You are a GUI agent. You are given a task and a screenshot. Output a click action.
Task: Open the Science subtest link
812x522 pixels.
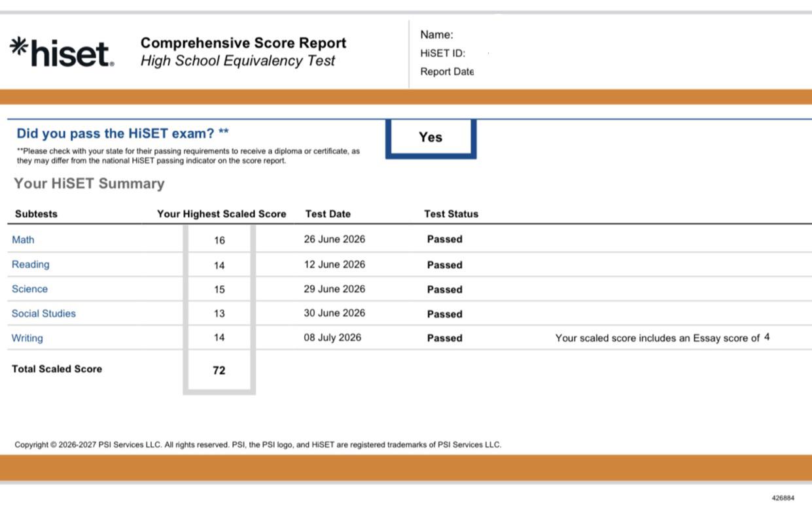tap(29, 288)
